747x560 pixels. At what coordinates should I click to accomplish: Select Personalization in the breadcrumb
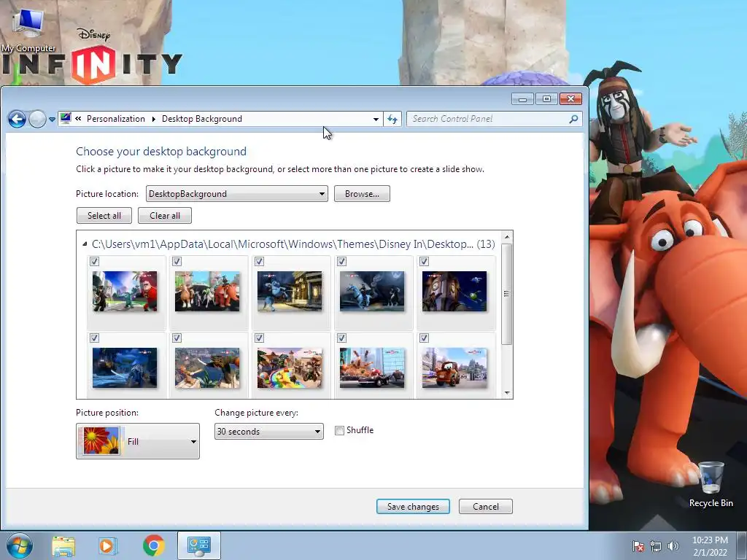pos(116,119)
